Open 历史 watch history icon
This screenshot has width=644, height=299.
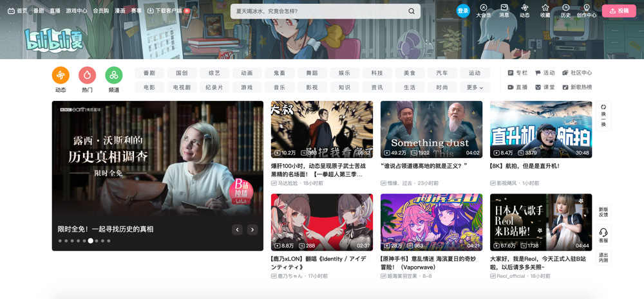[565, 10]
